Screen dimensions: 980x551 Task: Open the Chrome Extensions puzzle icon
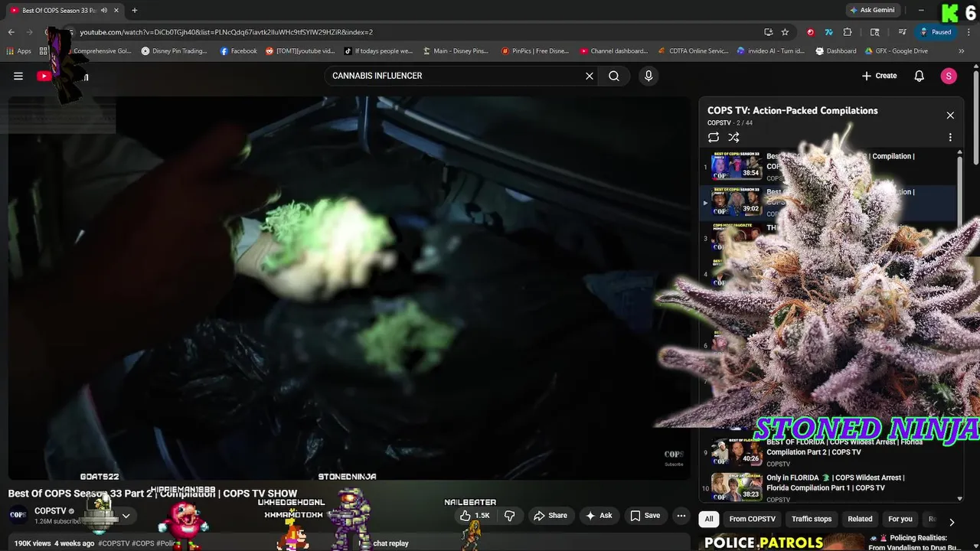point(847,32)
